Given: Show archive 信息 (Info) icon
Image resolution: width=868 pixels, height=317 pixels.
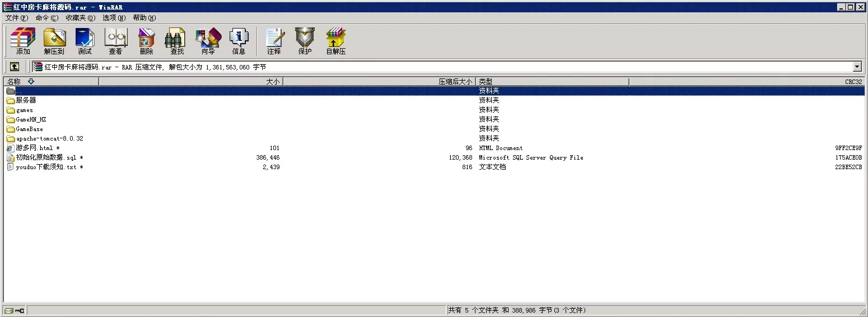Looking at the screenshot, I should [x=239, y=41].
